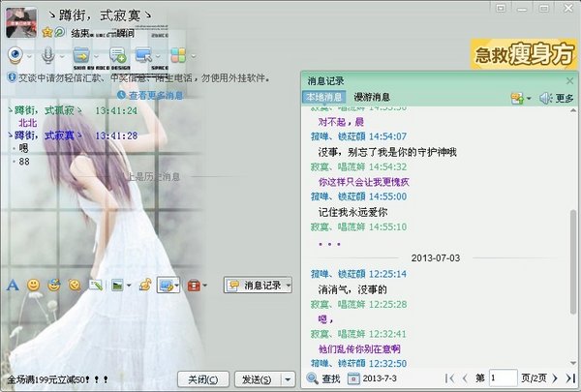Expand send options arrow beside 发送
The height and width of the screenshot is (392, 581).
[290, 378]
